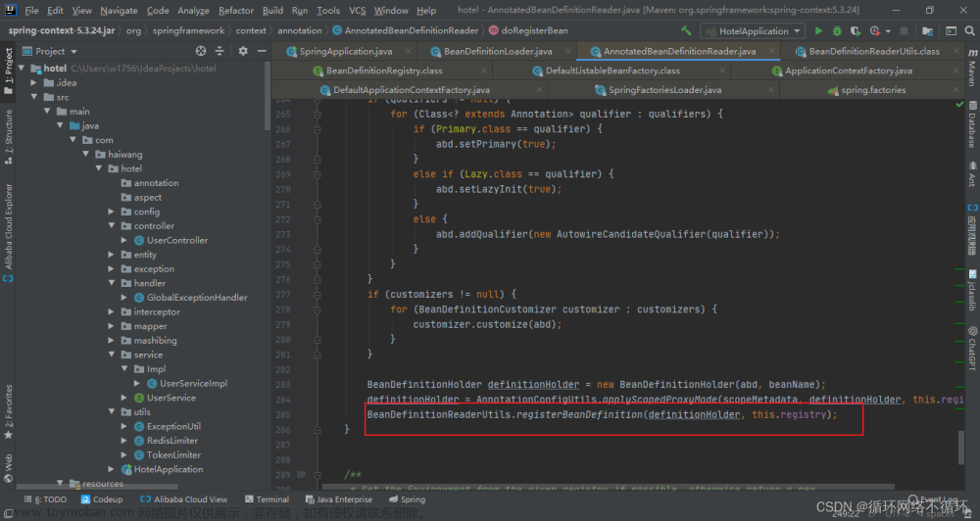The height and width of the screenshot is (521, 980).
Task: Open Java Enterprise tool window
Action: point(338,499)
